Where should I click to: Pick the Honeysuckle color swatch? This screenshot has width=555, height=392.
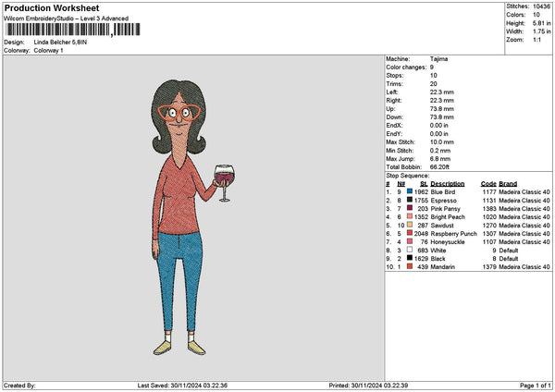click(x=410, y=241)
